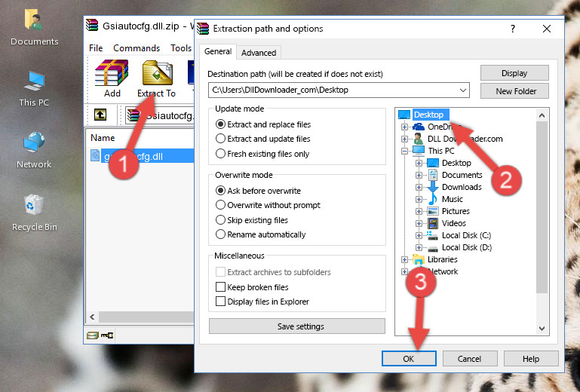
Task: Click the help question mark in dialog title
Action: tap(512, 29)
